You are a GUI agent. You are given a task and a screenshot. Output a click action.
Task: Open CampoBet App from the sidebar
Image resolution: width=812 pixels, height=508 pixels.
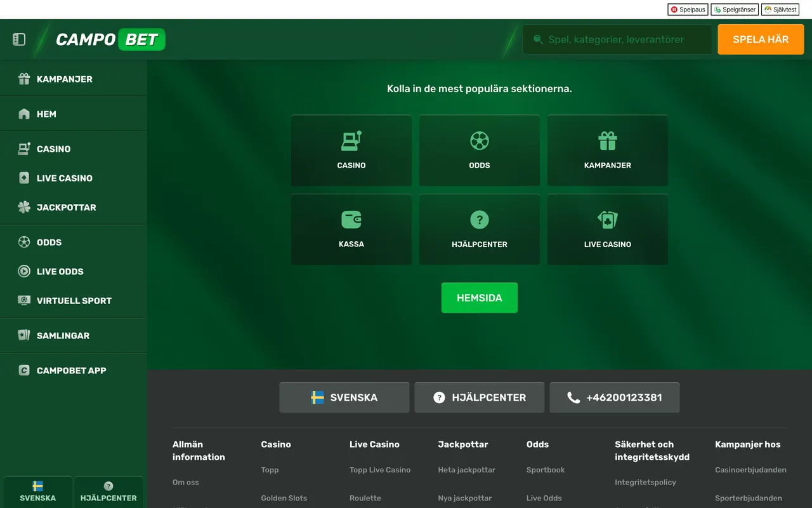pos(74,371)
